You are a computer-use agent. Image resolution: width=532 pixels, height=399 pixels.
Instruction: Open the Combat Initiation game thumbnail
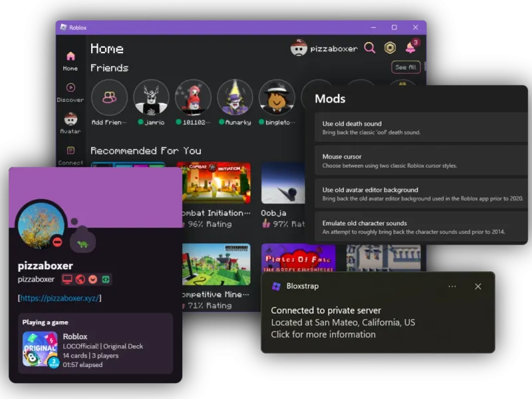pos(215,184)
